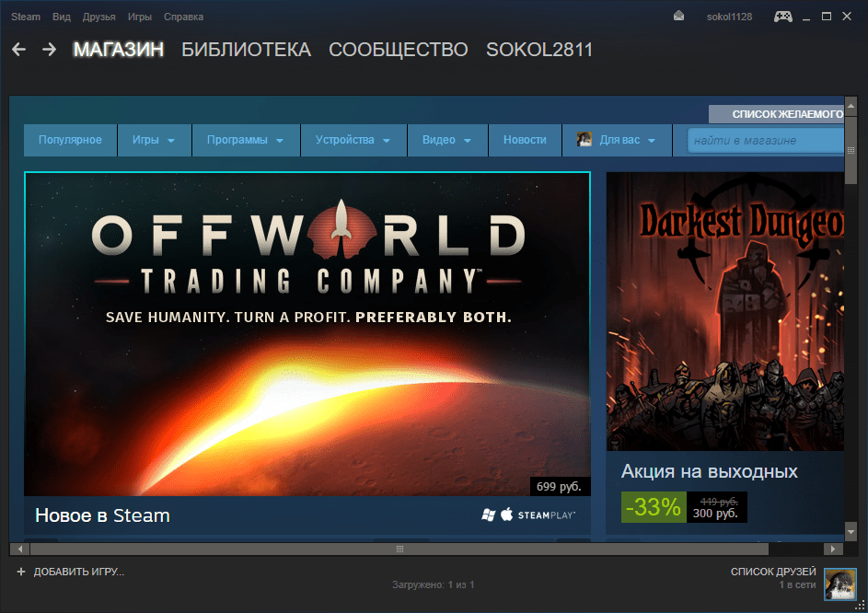Image resolution: width=868 pixels, height=613 pixels.
Task: Open the СООБЩЕСТВО tab
Action: point(398,50)
